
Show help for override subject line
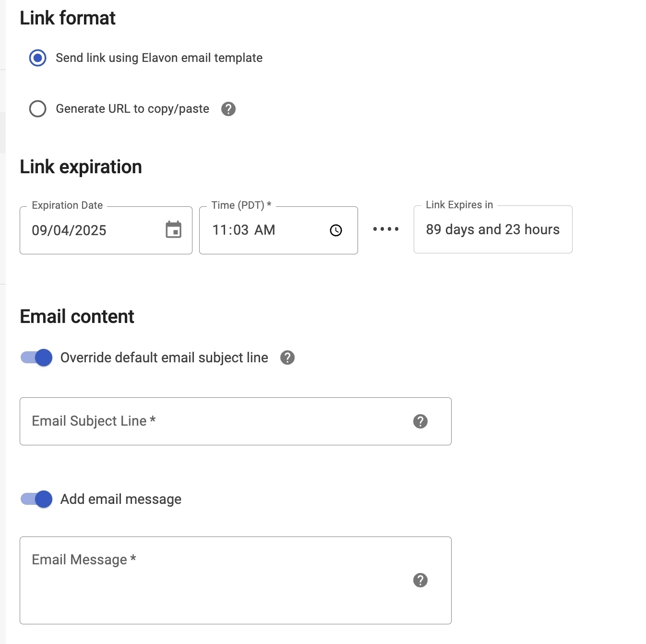click(x=287, y=358)
